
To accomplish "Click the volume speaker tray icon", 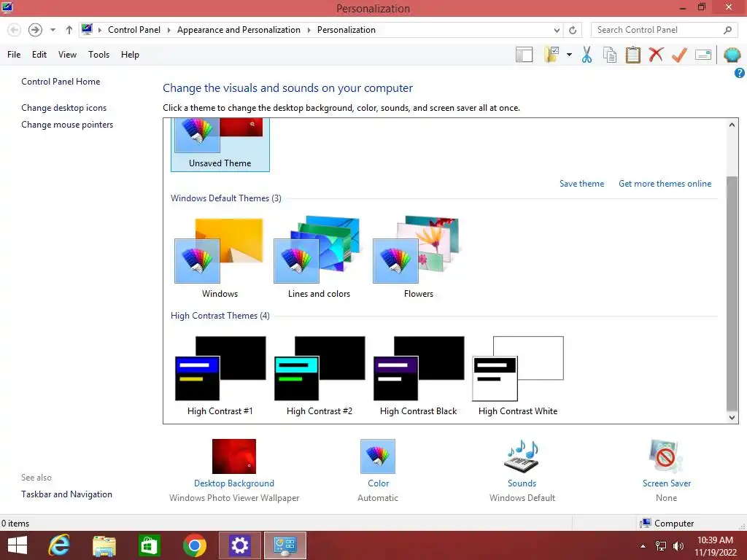I will pyautogui.click(x=678, y=546).
